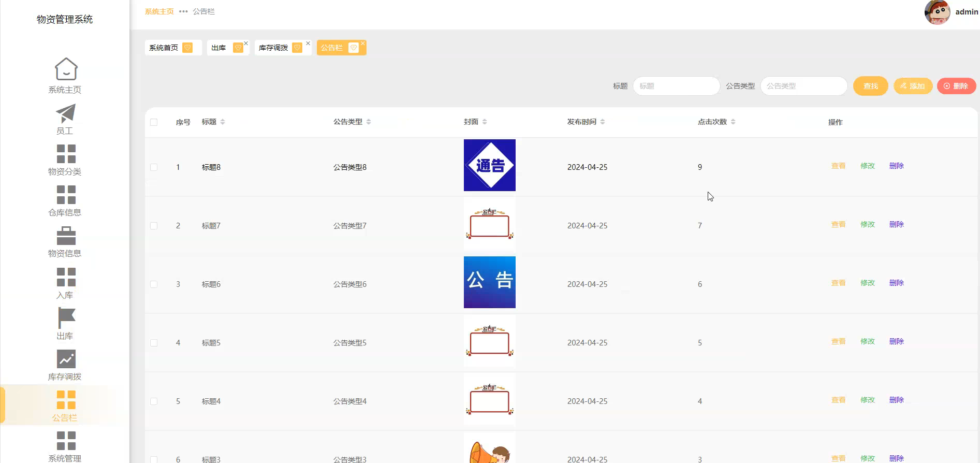Open 公告 blue cover thumbnail of 标题6
Viewport: 980px width, 463px height.
tap(490, 282)
